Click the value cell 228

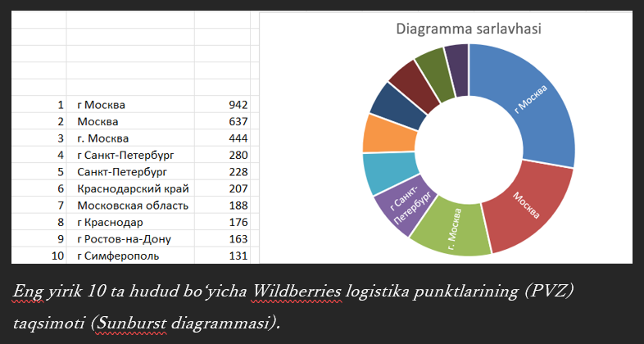click(222, 172)
